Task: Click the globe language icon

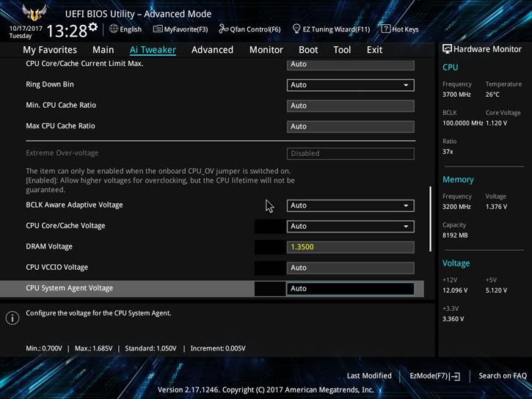Action: coord(114,29)
